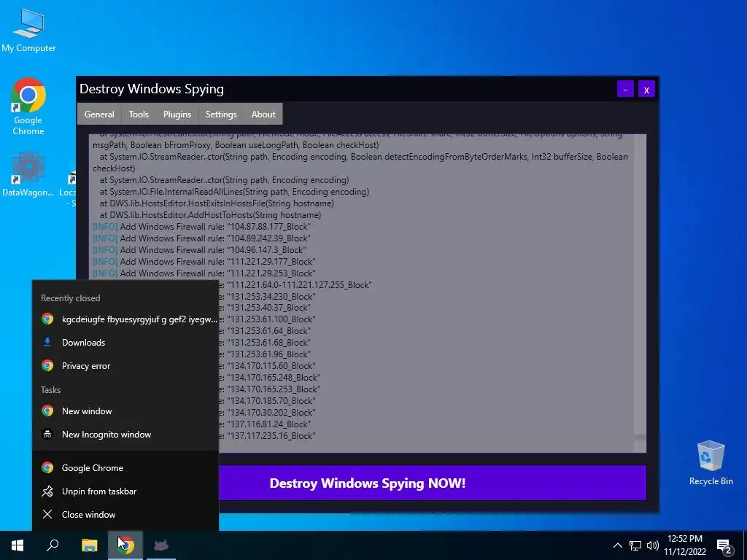Click log line "131.253.34.230_Block"
The height and width of the screenshot is (560, 747).
tap(267, 296)
